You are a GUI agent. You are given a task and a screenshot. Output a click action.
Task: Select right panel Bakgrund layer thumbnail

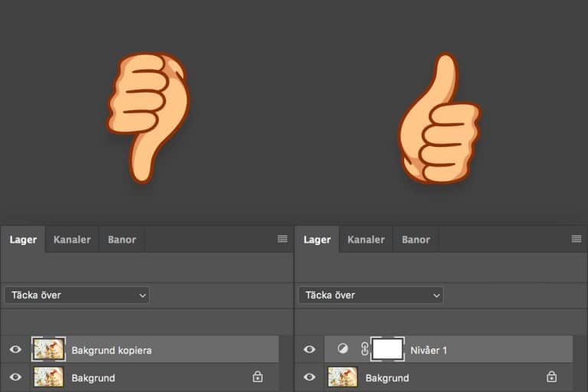[342, 377]
